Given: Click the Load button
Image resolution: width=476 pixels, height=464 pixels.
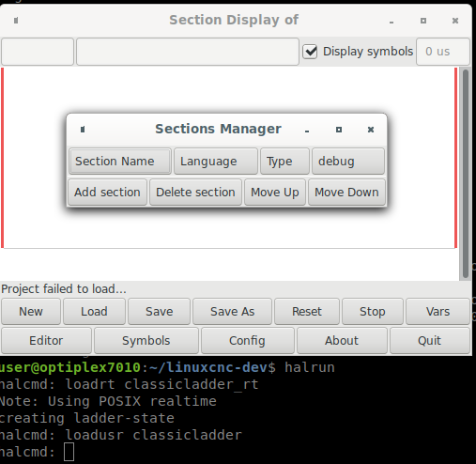Looking at the screenshot, I should (x=94, y=312).
